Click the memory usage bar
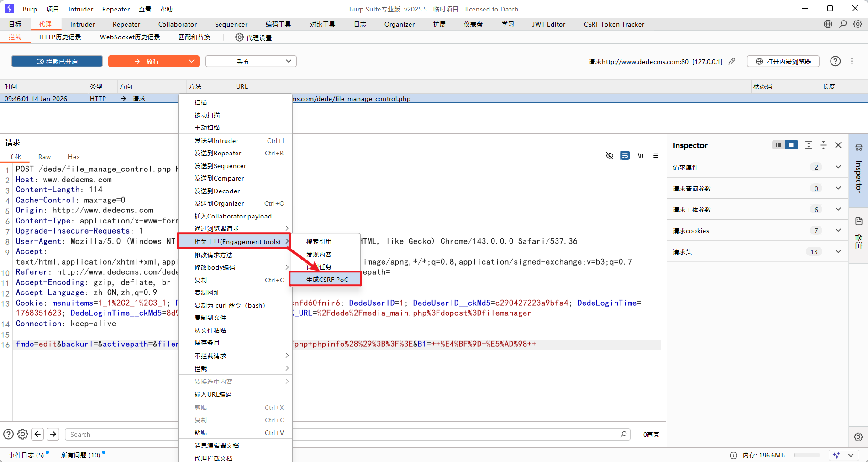Viewport: 868px width, 462px height. [807, 455]
